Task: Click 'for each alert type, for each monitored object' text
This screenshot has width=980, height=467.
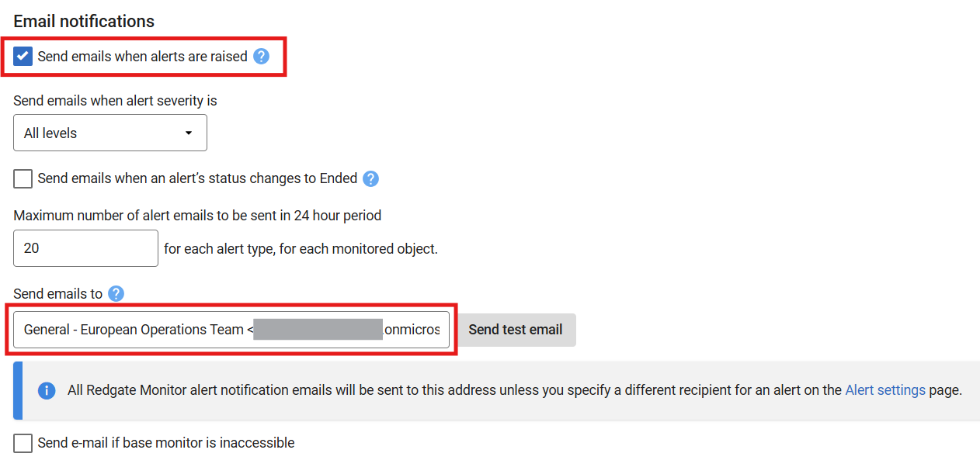Action: pyautogui.click(x=301, y=249)
